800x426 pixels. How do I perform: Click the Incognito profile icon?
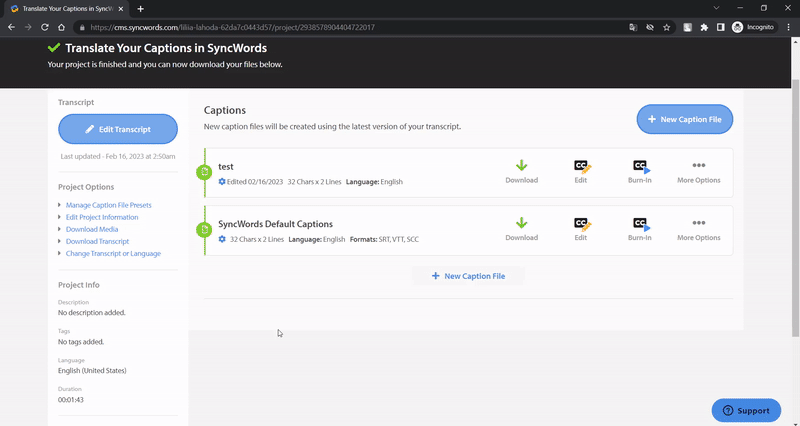click(x=753, y=28)
